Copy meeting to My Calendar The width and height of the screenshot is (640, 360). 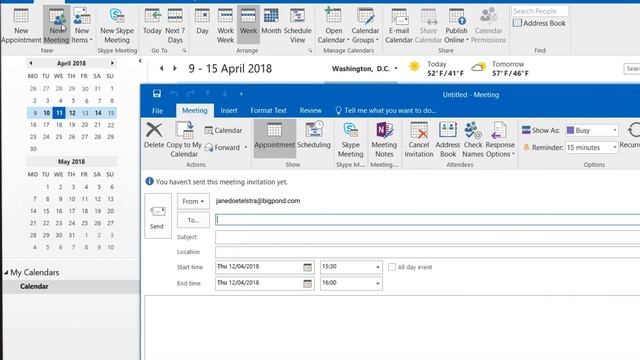click(x=184, y=140)
